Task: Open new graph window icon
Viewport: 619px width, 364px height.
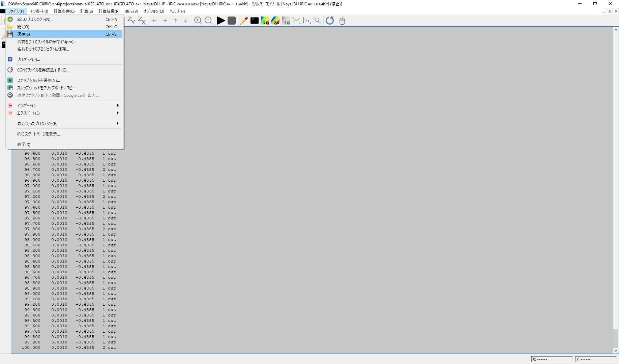Action: [x=296, y=21]
